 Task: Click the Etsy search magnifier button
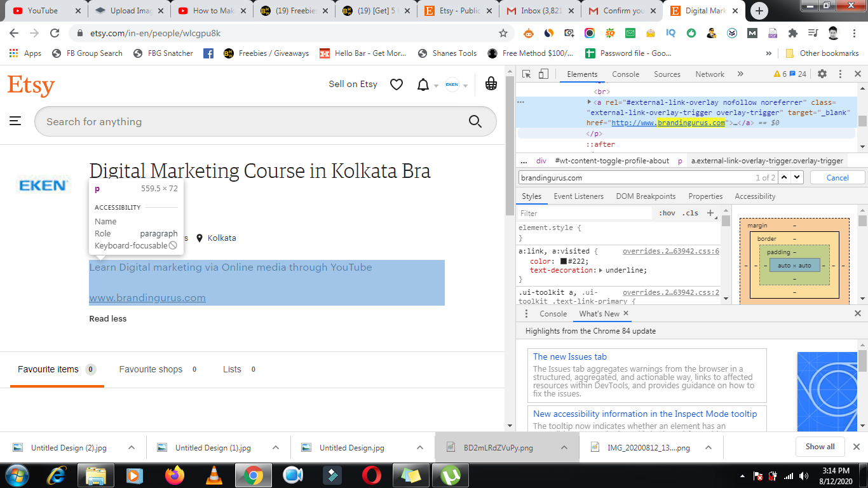tap(475, 121)
